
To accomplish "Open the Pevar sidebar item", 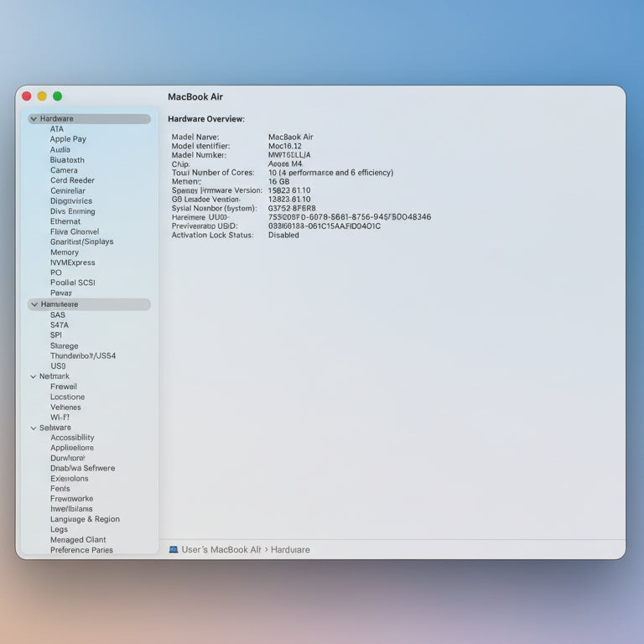I will tap(60, 293).
